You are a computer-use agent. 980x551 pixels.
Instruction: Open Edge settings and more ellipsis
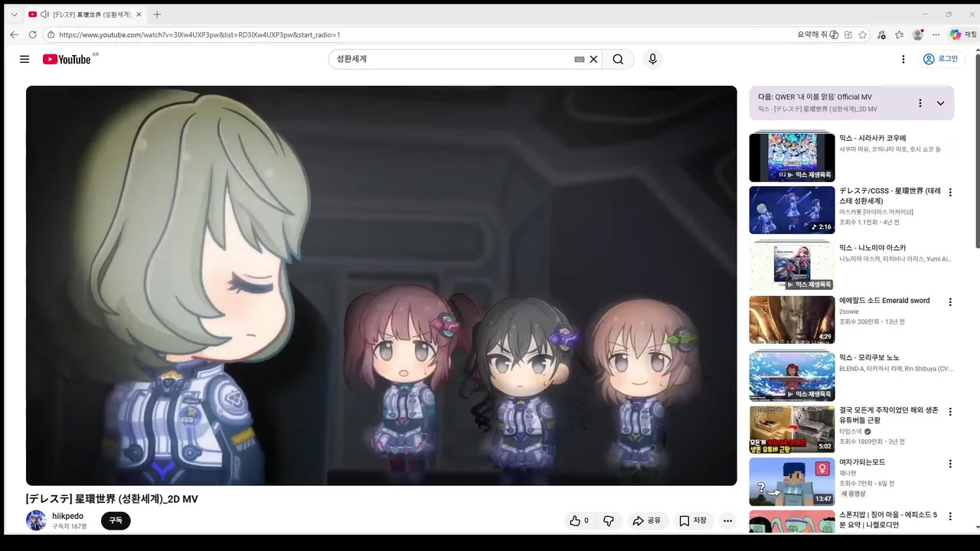(936, 34)
